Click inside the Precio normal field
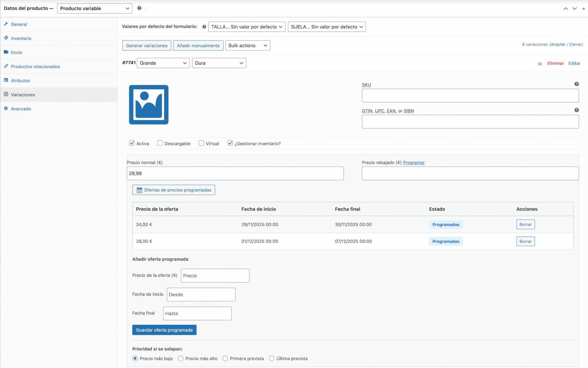Screen dimensions: 588x368 (235, 173)
